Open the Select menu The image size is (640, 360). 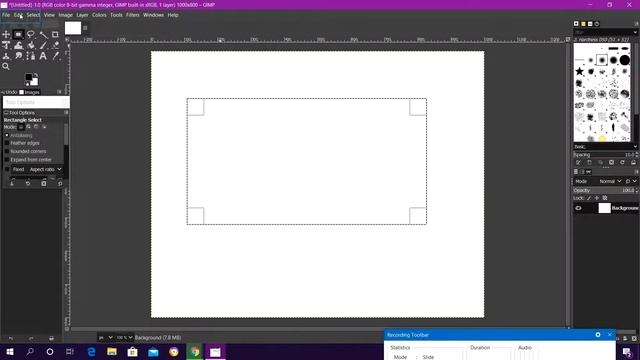[x=33, y=15]
